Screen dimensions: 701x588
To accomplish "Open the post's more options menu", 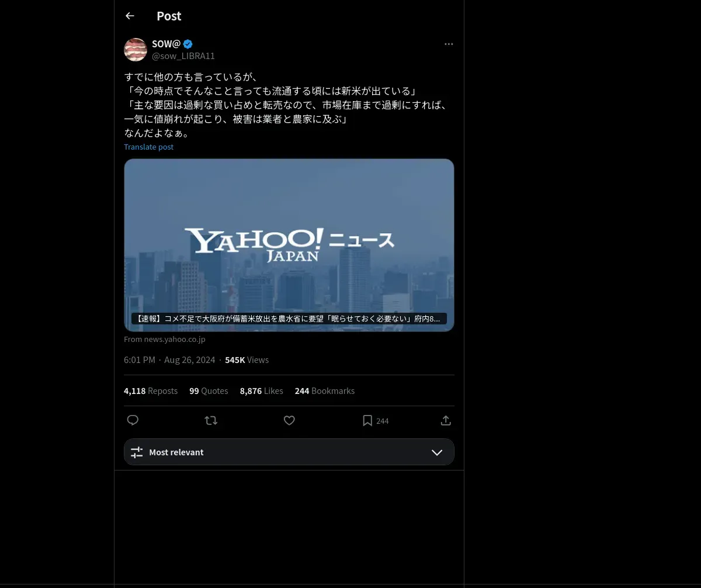I will click(449, 44).
